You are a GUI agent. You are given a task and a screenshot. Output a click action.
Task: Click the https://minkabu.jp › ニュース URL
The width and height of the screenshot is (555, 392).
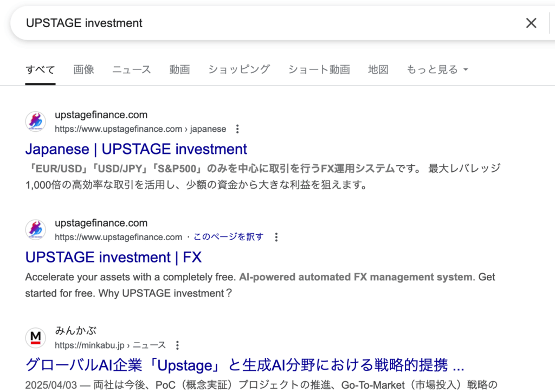[110, 345]
